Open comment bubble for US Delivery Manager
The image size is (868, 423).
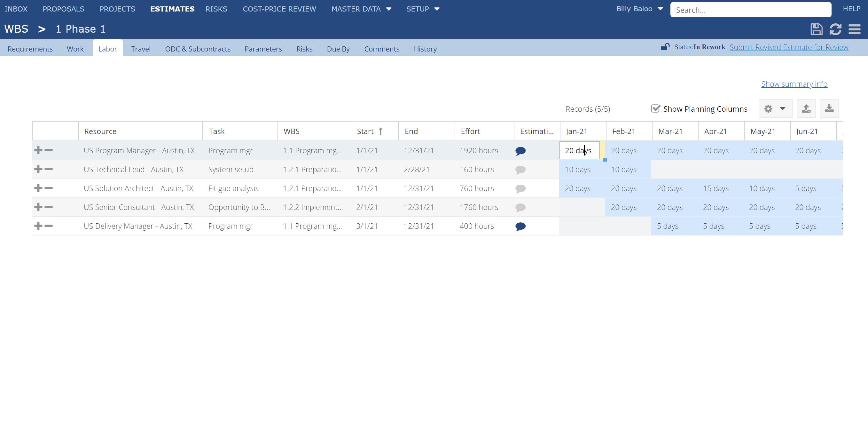[520, 226]
